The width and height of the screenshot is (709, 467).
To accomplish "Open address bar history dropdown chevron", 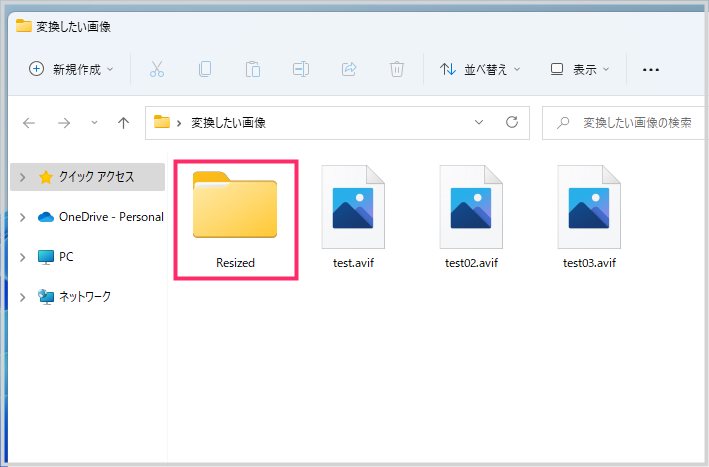I will tap(479, 122).
